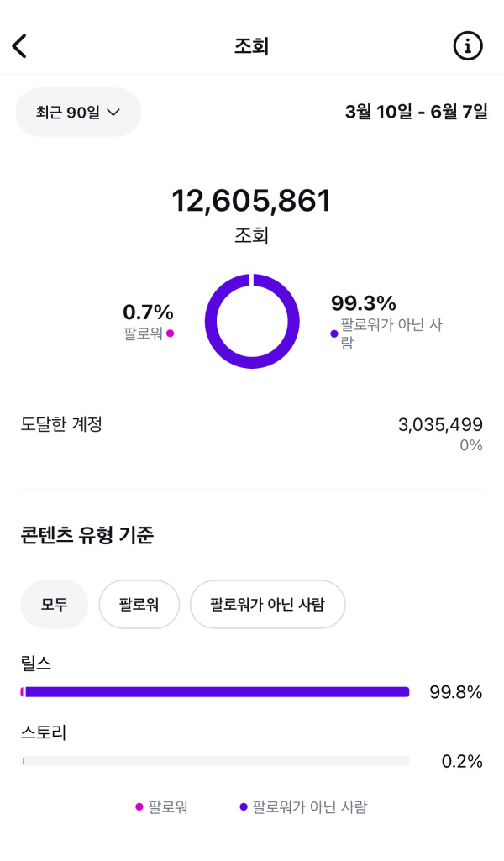Tap the pink 팔로워 dot by donut

pos(171,333)
